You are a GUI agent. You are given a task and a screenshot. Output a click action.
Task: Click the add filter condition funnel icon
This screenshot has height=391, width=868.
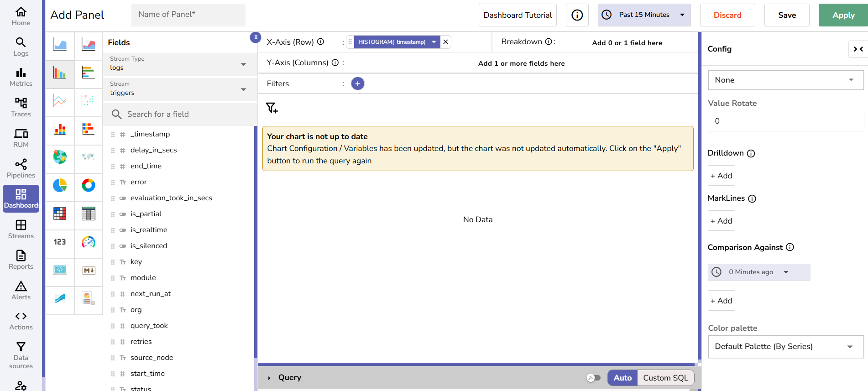click(x=272, y=108)
